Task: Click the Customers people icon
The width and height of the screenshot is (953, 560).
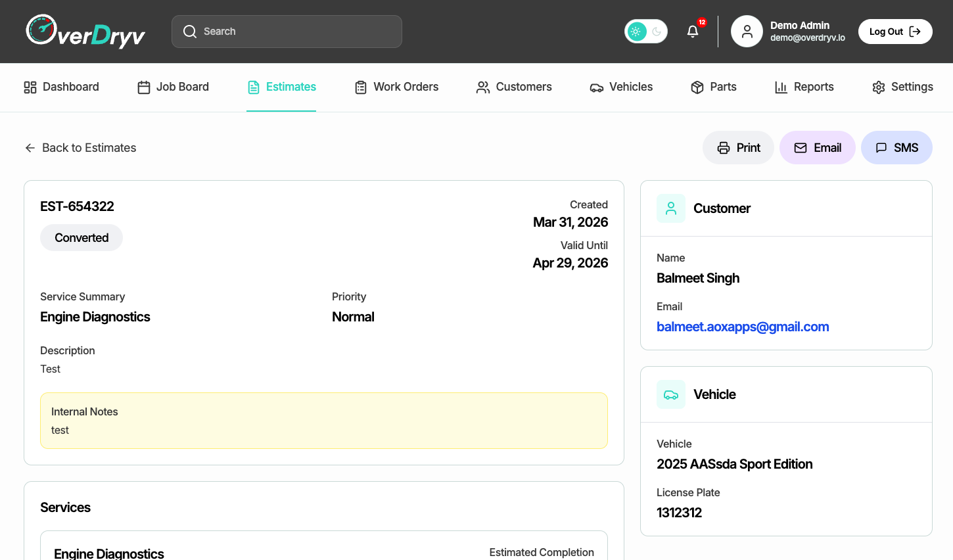Action: (x=483, y=87)
